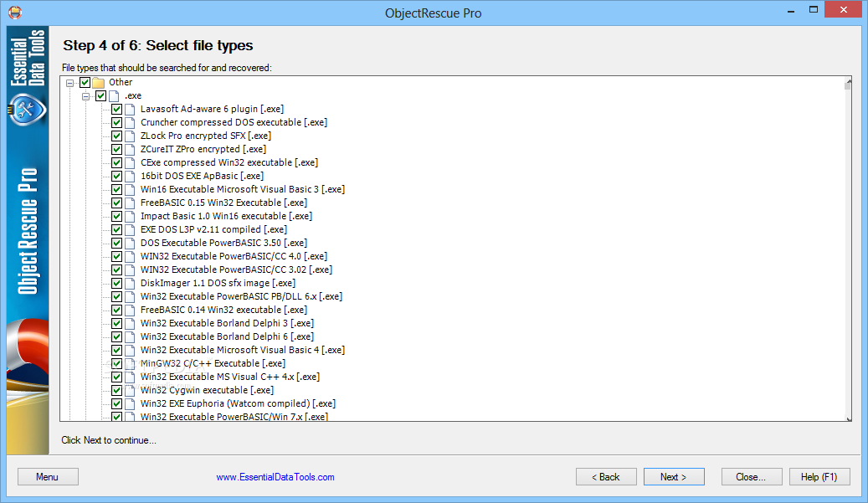The height and width of the screenshot is (503, 868).
Task: Select FreeBASIC 0.14 Win32 executable row
Action: tap(223, 310)
